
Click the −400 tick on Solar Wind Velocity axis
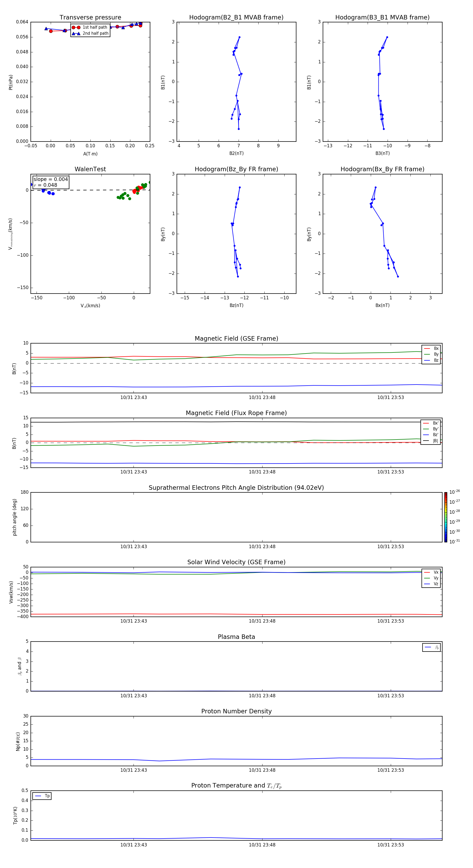22,617
